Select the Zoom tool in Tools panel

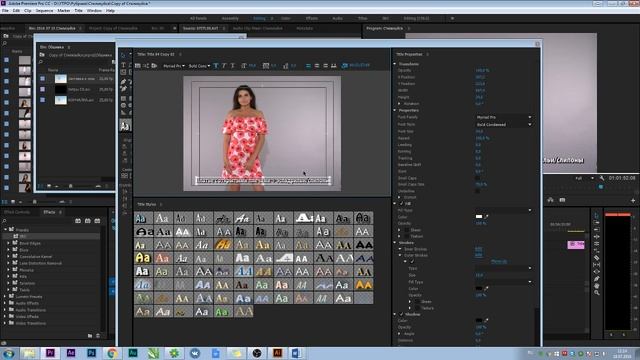[x=596, y=293]
